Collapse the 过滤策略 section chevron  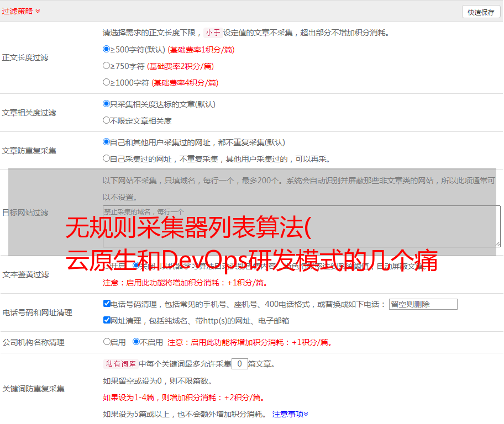(x=38, y=11)
